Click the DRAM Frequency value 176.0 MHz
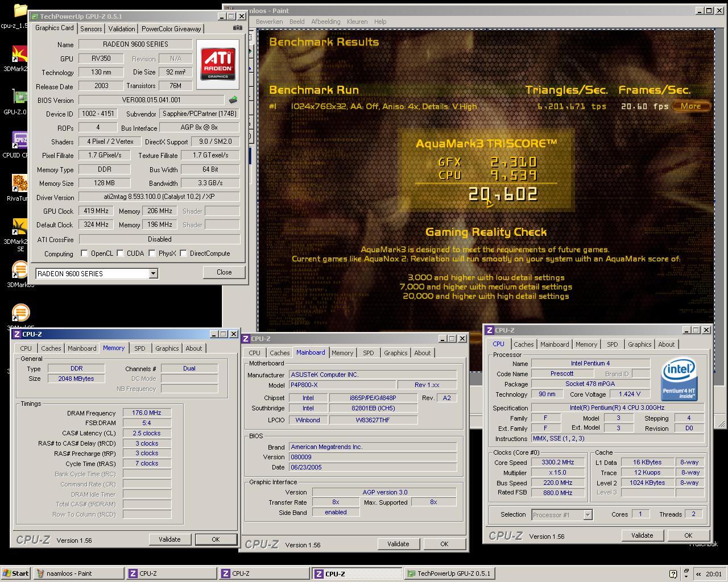The width and height of the screenshot is (728, 582). [x=147, y=413]
